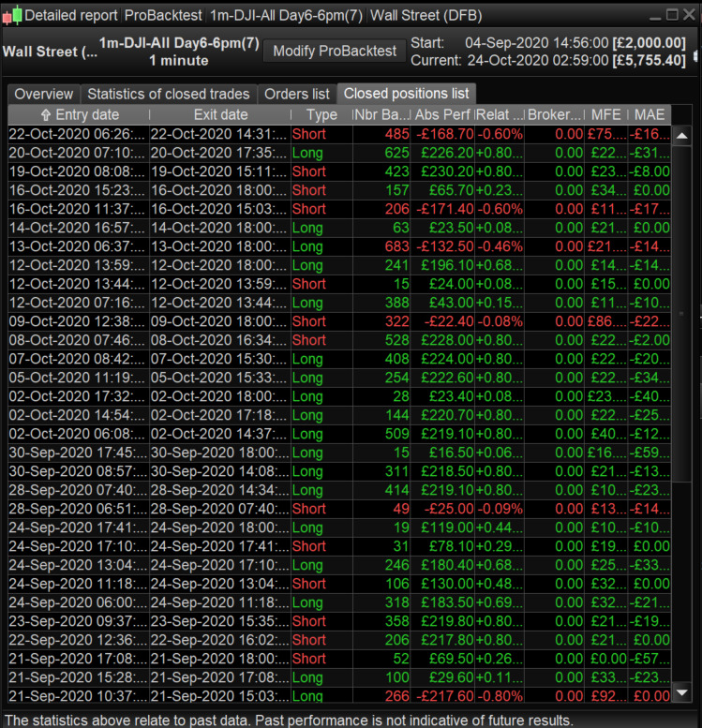Click the current balance £5,755.40
The height and width of the screenshot is (728, 702).
(x=649, y=60)
